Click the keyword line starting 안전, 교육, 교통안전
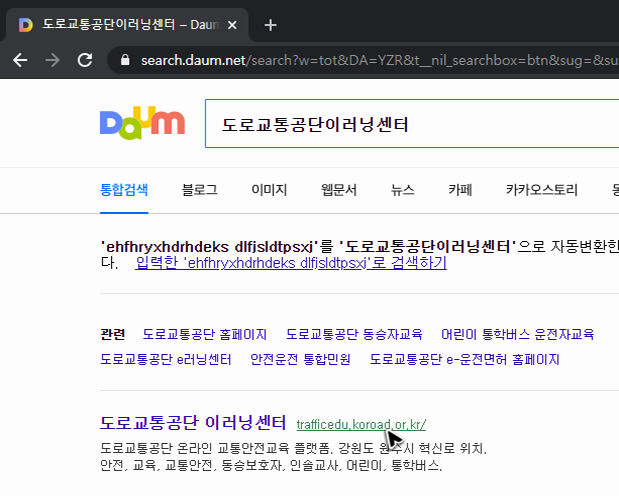Screen dimensions: 619x496 271,466
